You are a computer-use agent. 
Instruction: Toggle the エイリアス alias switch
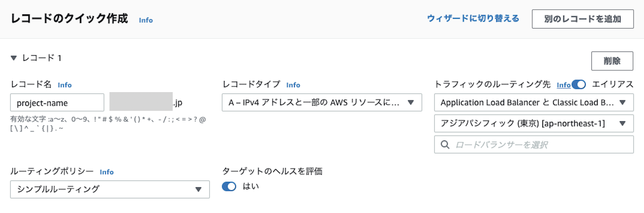[579, 84]
